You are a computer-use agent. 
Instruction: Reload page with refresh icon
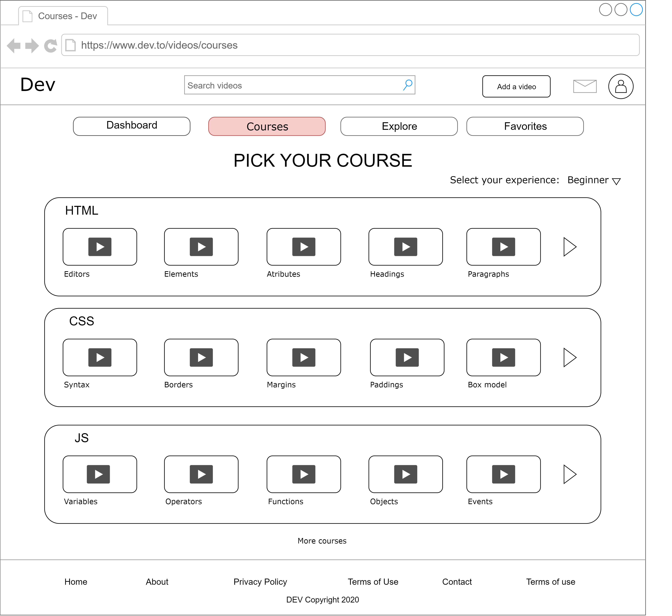click(x=51, y=46)
